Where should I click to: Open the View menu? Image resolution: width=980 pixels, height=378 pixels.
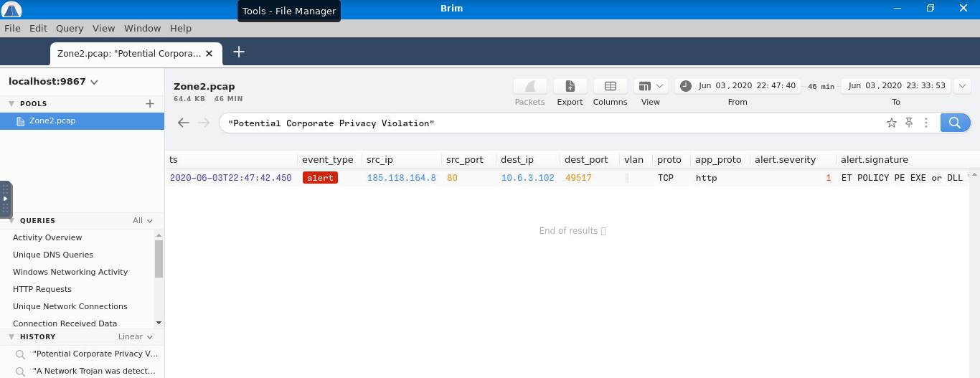[x=103, y=28]
